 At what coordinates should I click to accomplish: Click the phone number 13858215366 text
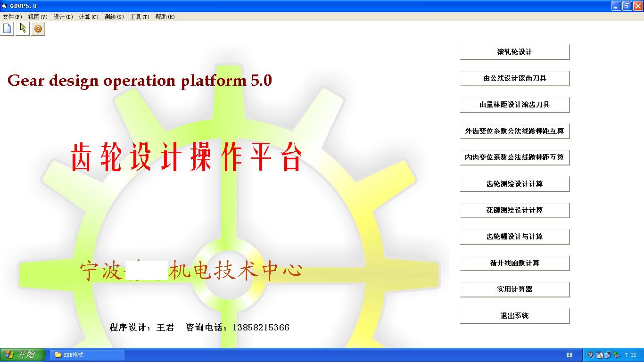[261, 327]
